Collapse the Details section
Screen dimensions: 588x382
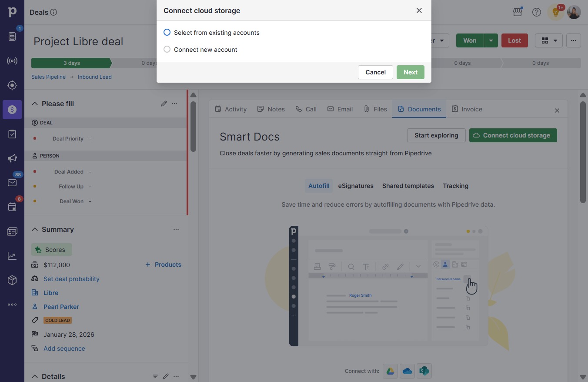[35, 376]
